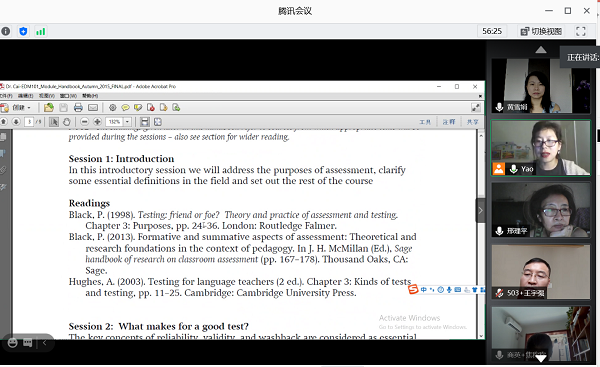Viewport: 600px width, 367px height.
Task: Select the 黄雪娟 participant video tile
Action: point(541,86)
